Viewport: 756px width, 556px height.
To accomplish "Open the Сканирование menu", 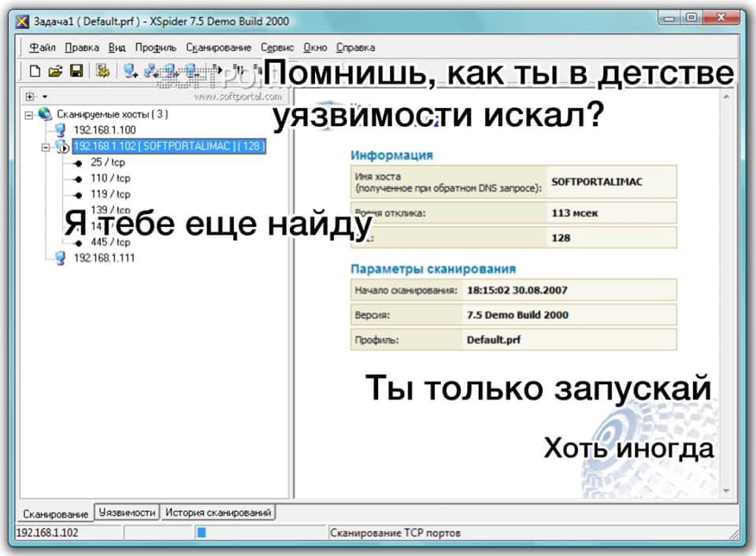I will tap(217, 47).
